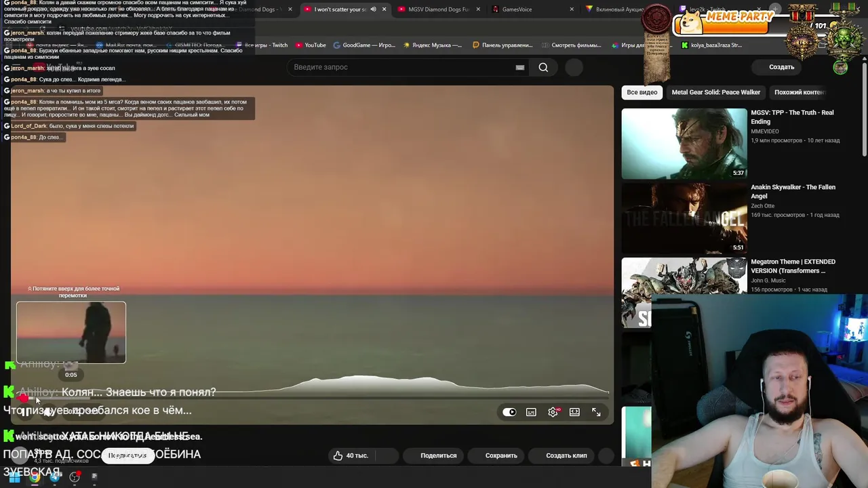This screenshot has width=868, height=488.
Task: Pause the video with the player pause button
Action: tap(24, 411)
